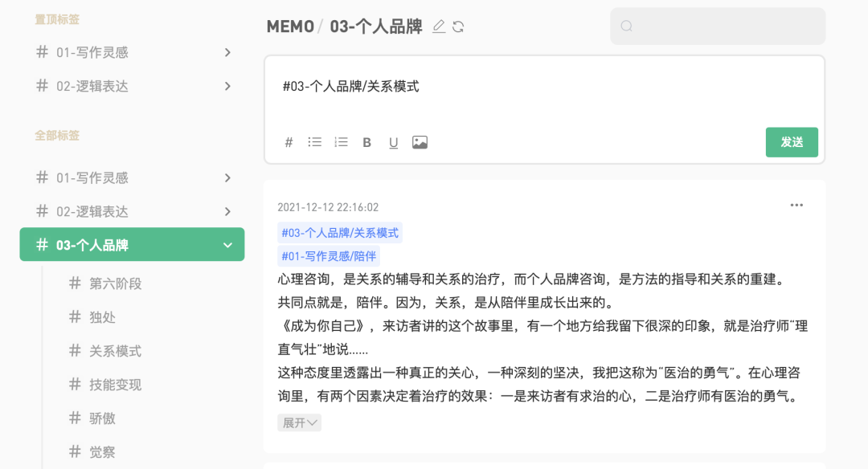Open the #03-个人品牌/关系模式 tag link

click(340, 233)
